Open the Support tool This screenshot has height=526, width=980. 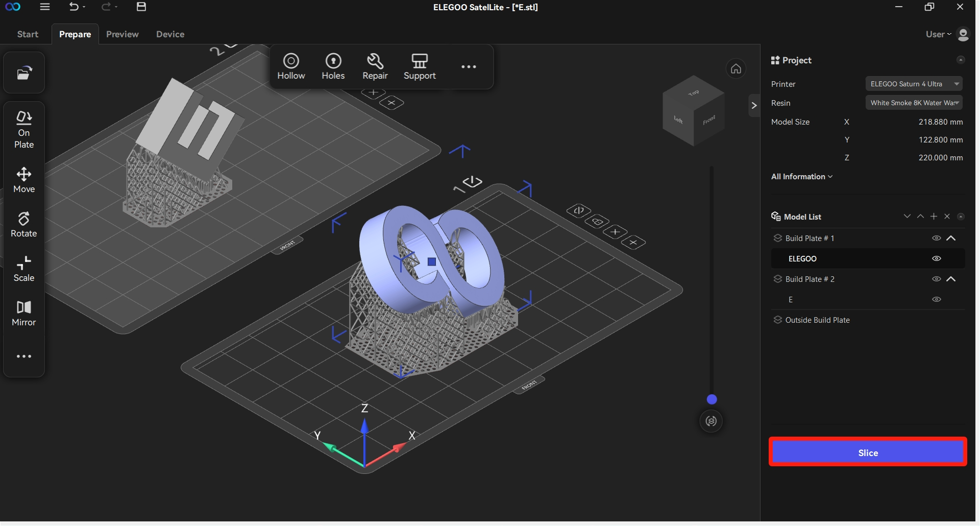(x=420, y=67)
